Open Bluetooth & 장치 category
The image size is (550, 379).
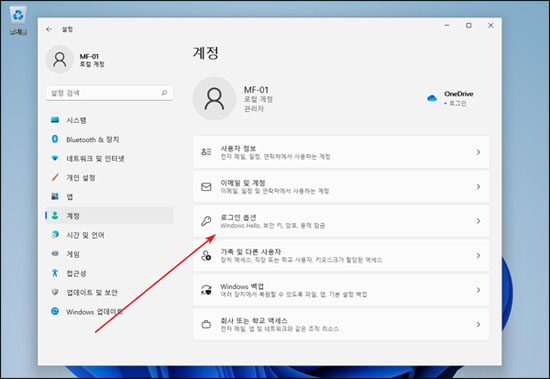(x=109, y=139)
